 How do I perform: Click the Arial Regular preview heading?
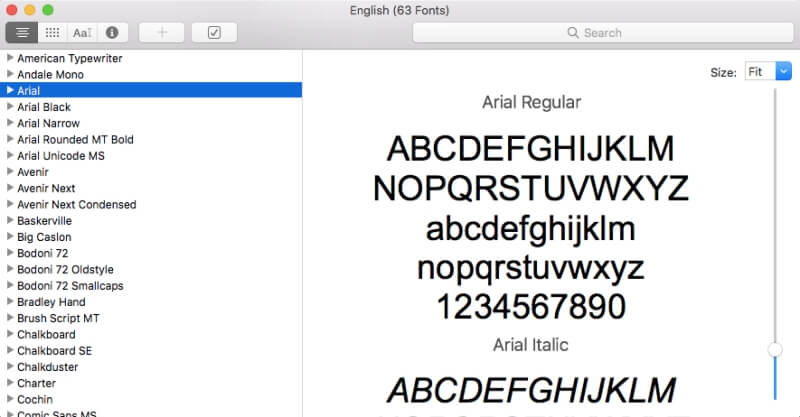point(531,102)
